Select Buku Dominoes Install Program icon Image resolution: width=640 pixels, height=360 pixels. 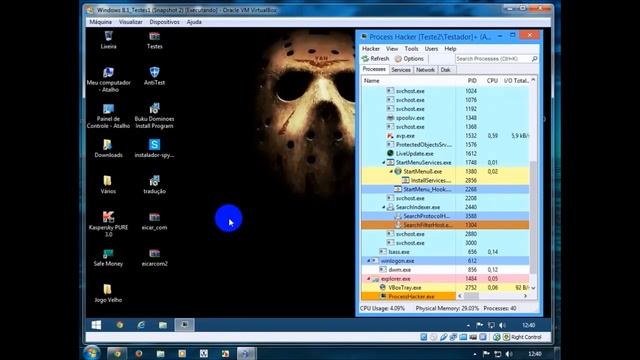pos(154,116)
